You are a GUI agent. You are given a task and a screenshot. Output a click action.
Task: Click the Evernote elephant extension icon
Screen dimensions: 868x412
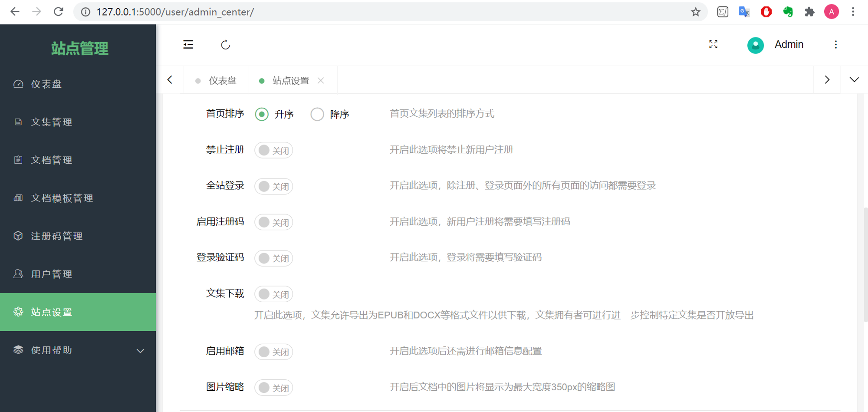coord(788,12)
